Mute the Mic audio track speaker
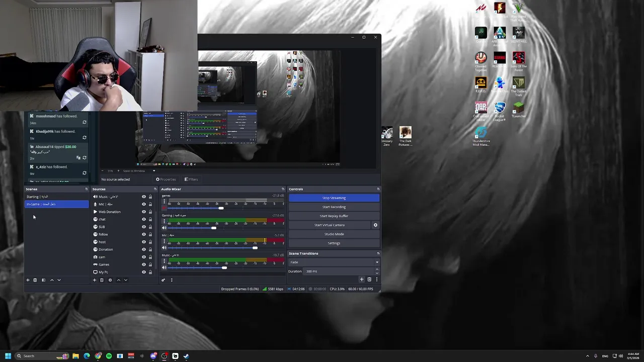 click(x=164, y=247)
